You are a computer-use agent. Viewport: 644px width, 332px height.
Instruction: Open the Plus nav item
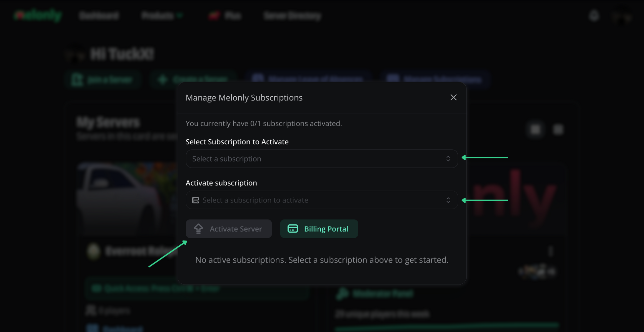225,15
